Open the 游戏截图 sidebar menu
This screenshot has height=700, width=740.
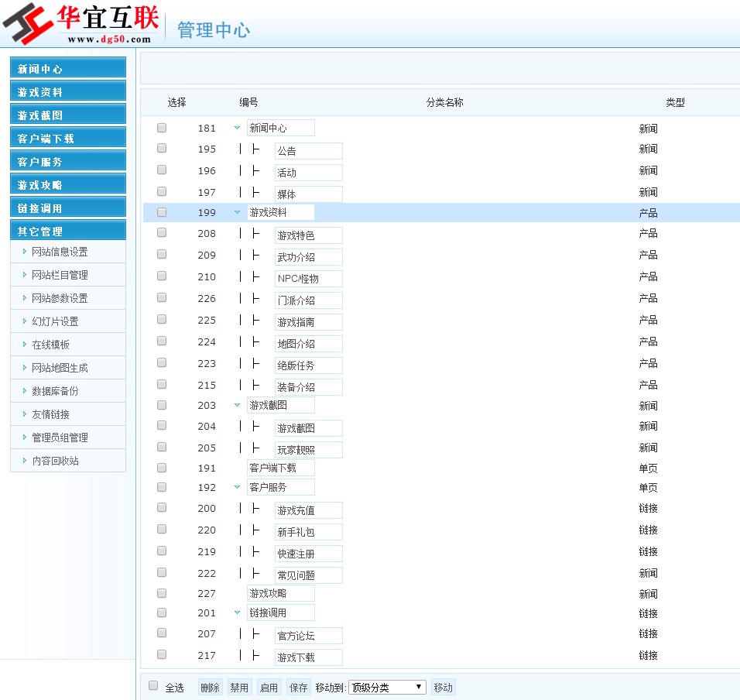[x=68, y=114]
